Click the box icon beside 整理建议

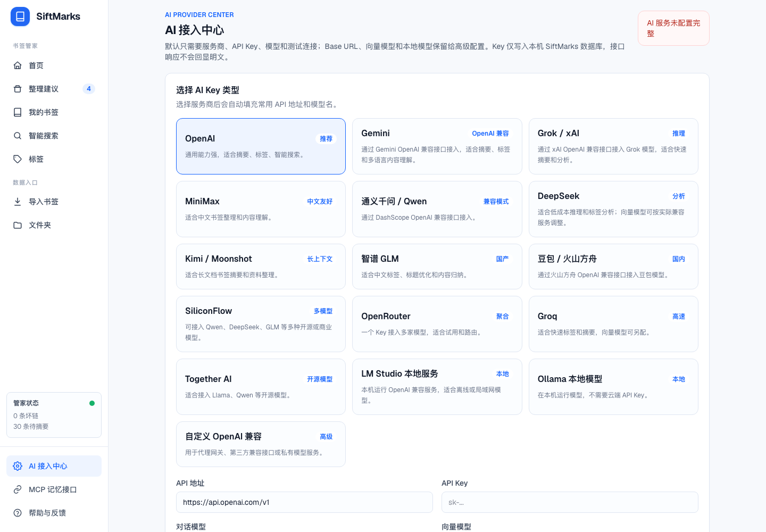point(18,89)
